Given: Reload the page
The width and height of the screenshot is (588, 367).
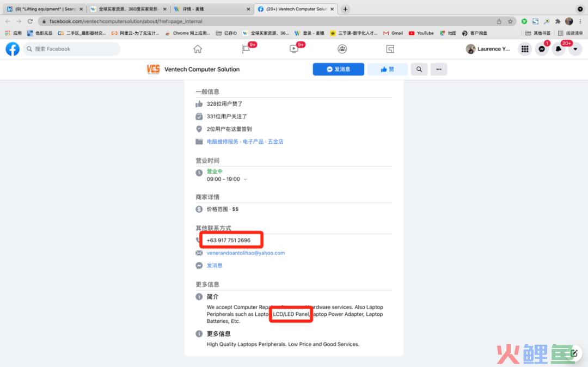Looking at the screenshot, I should (30, 21).
